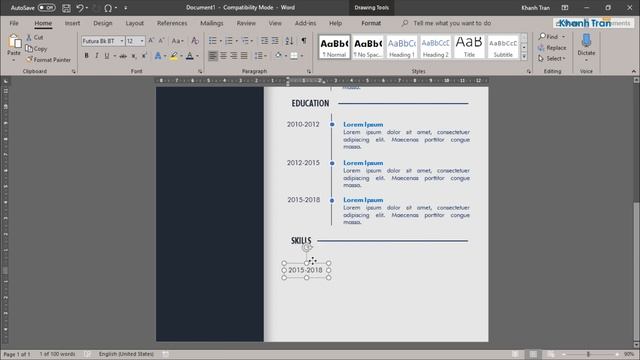
Task: Apply the Title style
Action: 469,47
